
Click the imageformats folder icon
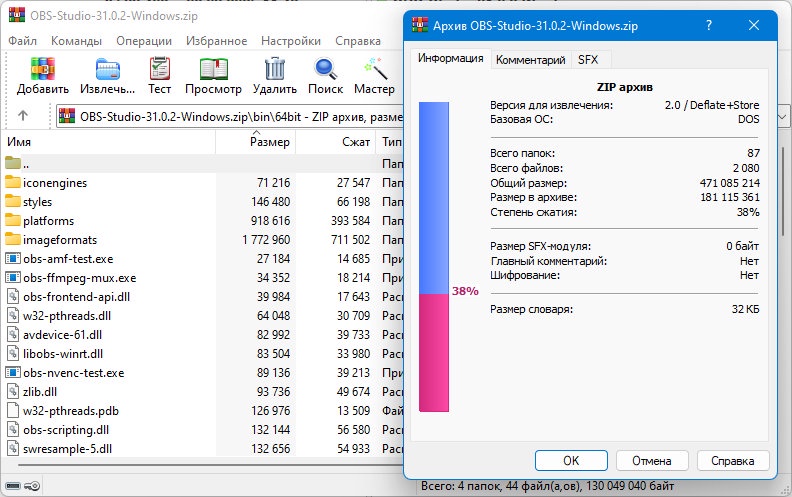pos(13,239)
